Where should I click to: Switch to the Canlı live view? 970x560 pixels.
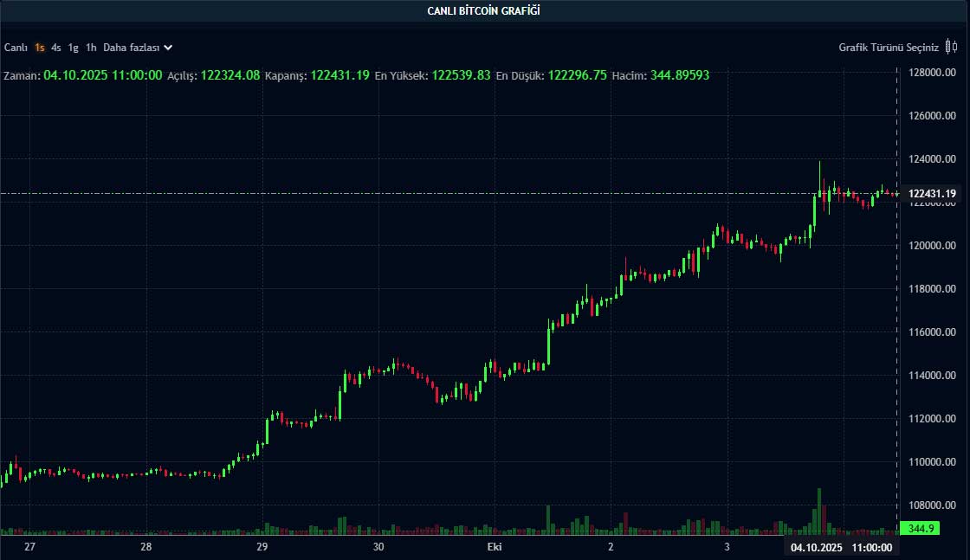16,48
